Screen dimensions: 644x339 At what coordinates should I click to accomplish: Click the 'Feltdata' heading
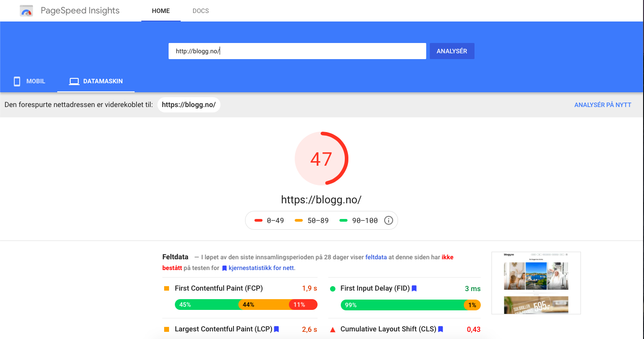tap(175, 257)
